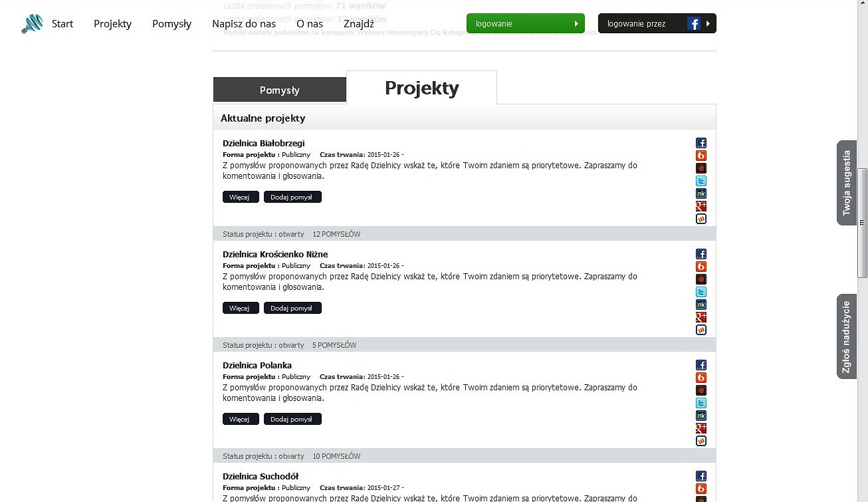Click Więcej under Dzielnica Białobrzegi

click(241, 197)
